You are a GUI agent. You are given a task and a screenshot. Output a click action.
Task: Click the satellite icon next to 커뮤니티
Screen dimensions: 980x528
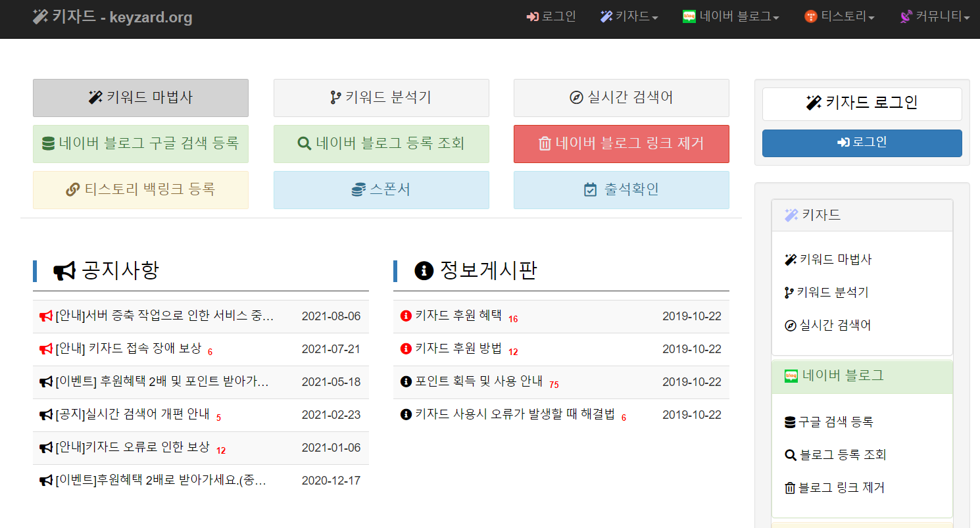906,16
